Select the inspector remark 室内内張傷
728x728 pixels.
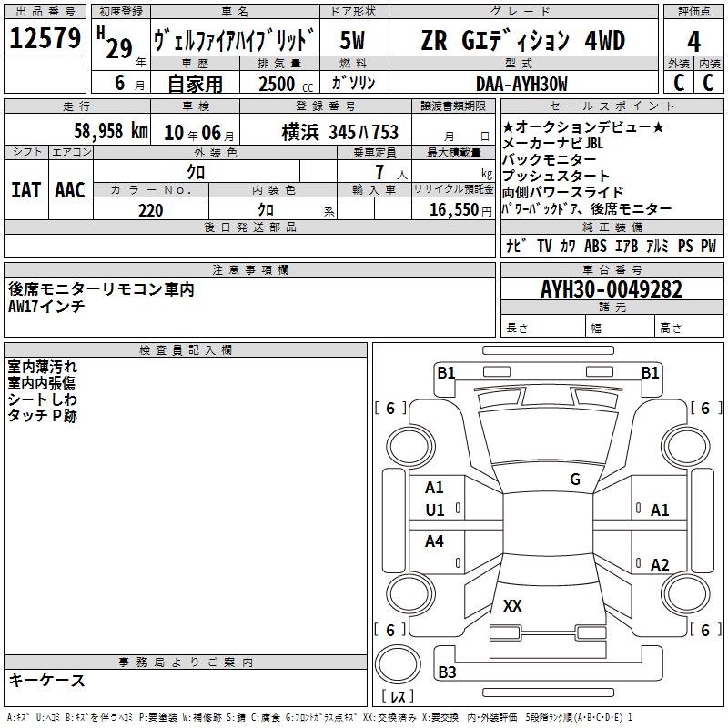41,383
